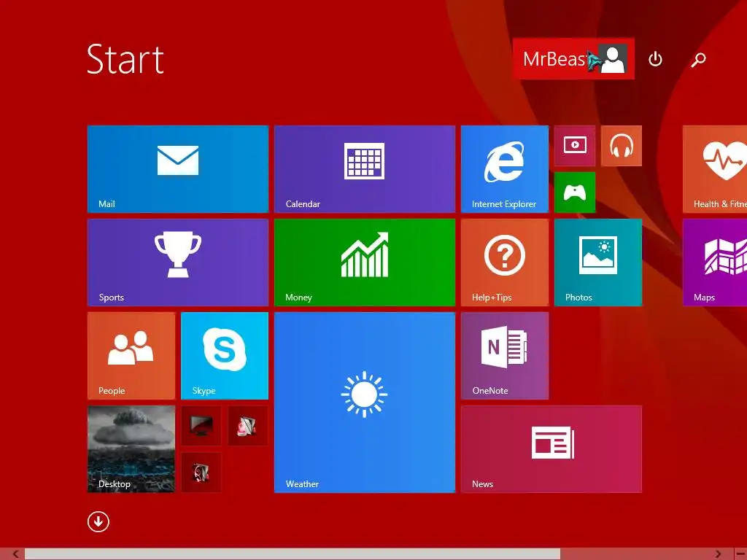Go to the Desktop tile
Viewport: 747px width, 560px height.
[131, 449]
